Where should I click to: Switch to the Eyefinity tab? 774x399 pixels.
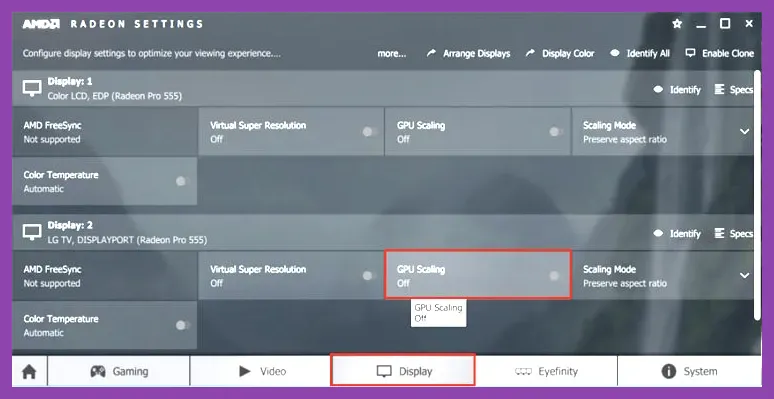pyautogui.click(x=546, y=371)
